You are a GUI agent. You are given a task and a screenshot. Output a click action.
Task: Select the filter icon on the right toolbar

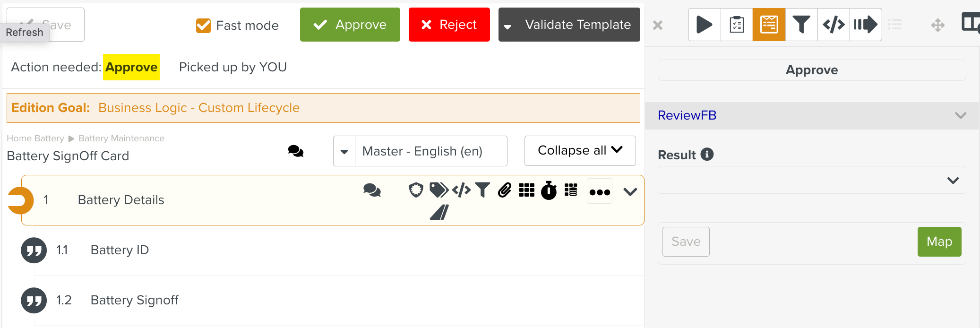point(801,25)
